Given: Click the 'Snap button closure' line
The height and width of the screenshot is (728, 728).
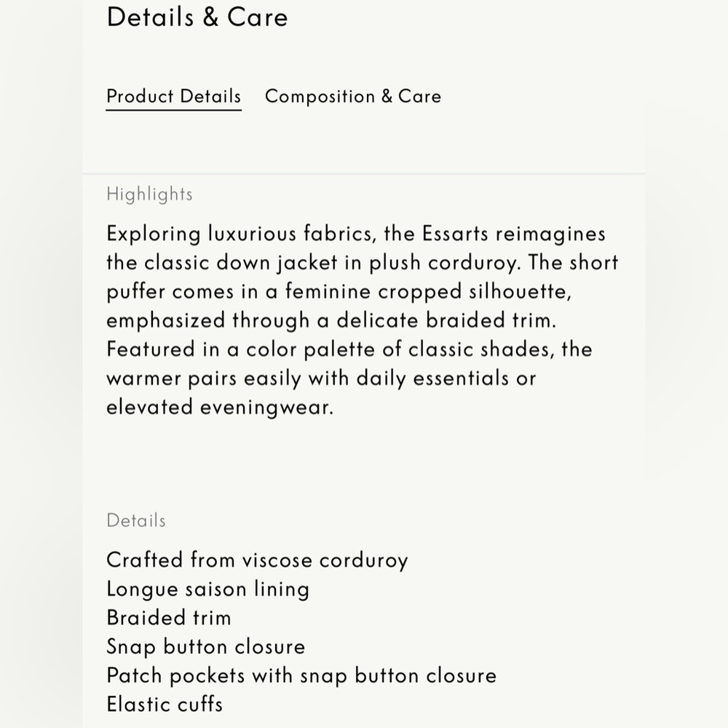Looking at the screenshot, I should click(206, 647).
